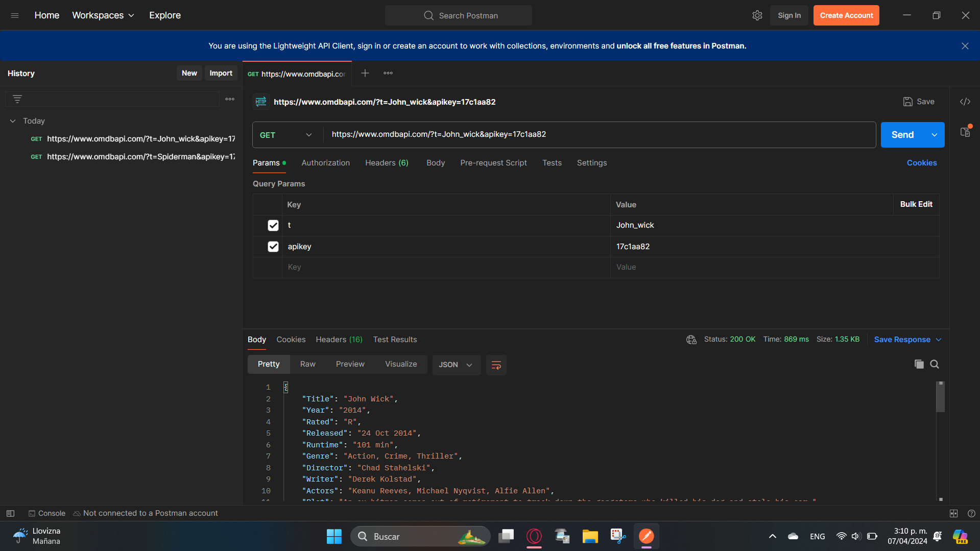980x551 pixels.
Task: Go to Explore in top nav
Action: [165, 15]
